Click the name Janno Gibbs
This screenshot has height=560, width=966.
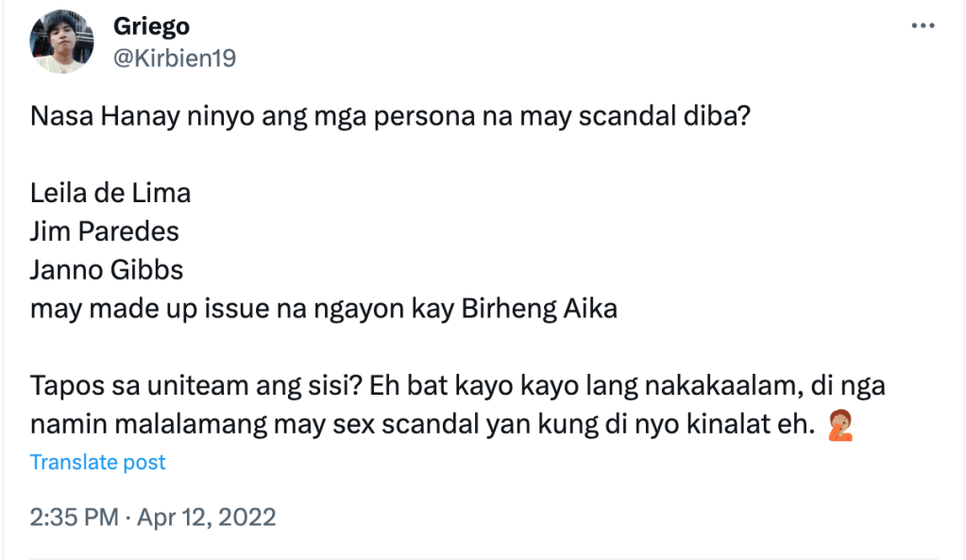coord(107,270)
